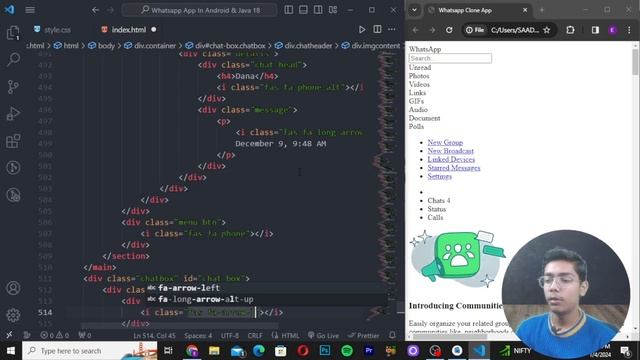Choose the fa-long-arrow-alt-up suggestion
The height and width of the screenshot is (360, 640).
point(206,300)
